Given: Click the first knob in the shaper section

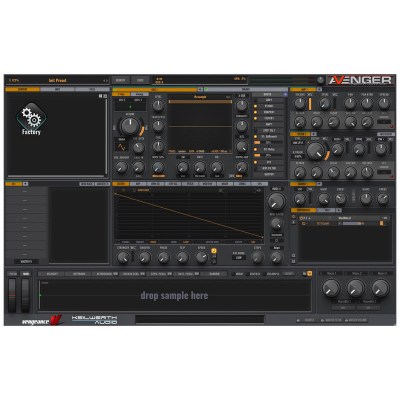Looking at the screenshot, I should [300, 199].
